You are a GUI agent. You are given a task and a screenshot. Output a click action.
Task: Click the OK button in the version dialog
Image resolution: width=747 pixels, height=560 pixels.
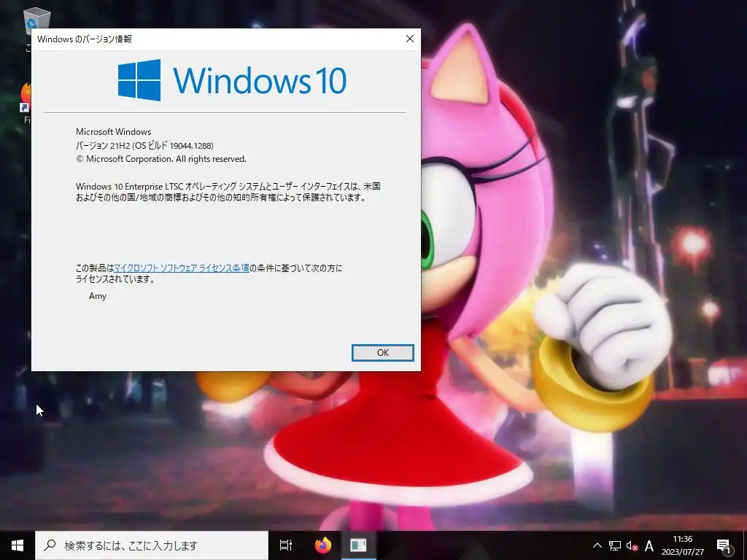click(x=382, y=353)
